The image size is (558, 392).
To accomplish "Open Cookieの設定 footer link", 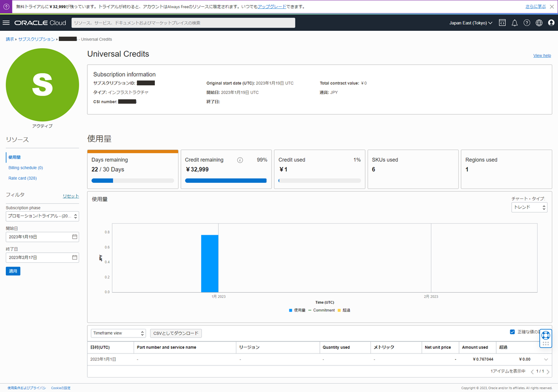I will click(x=61, y=388).
